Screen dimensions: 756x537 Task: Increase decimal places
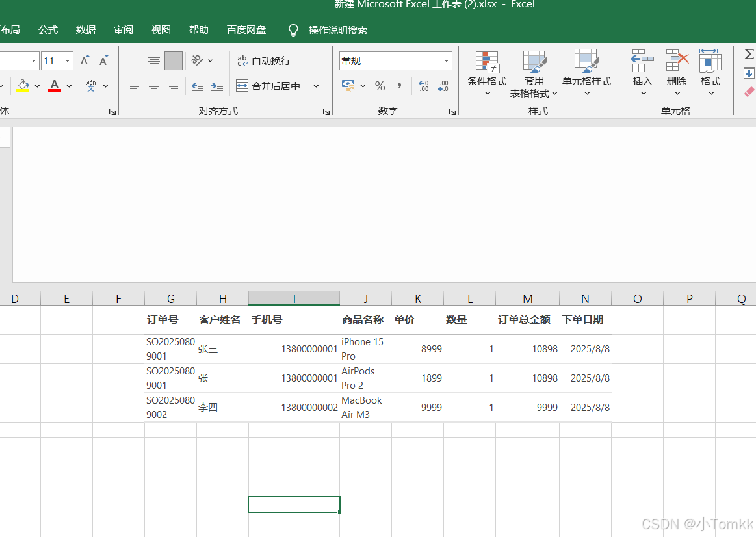pos(423,86)
